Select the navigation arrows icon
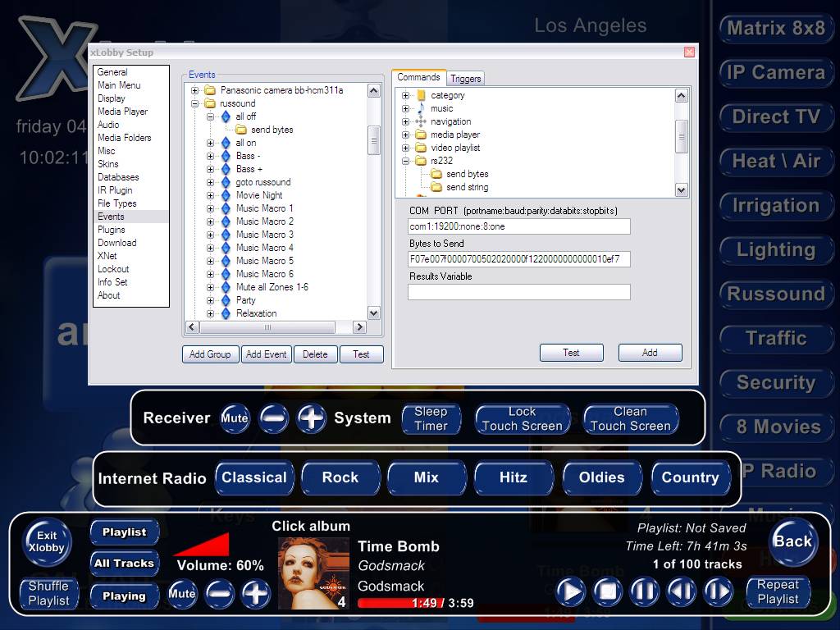This screenshot has height=630, width=840. (x=421, y=121)
